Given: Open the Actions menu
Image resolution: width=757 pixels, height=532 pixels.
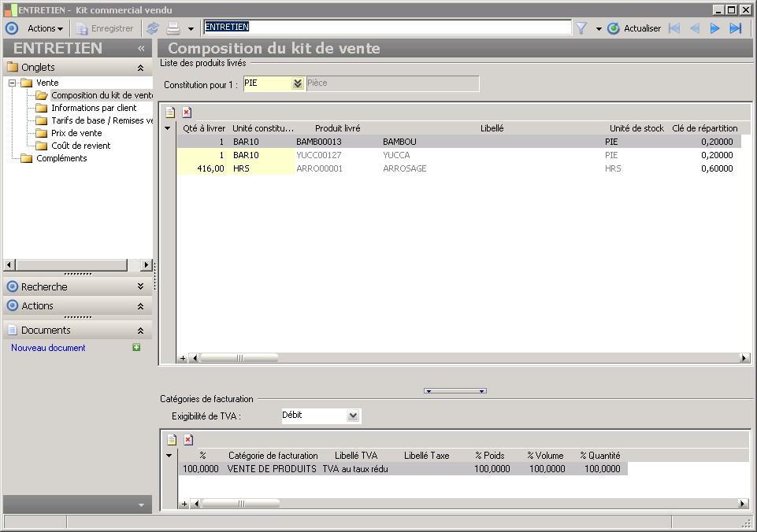Looking at the screenshot, I should pyautogui.click(x=45, y=28).
